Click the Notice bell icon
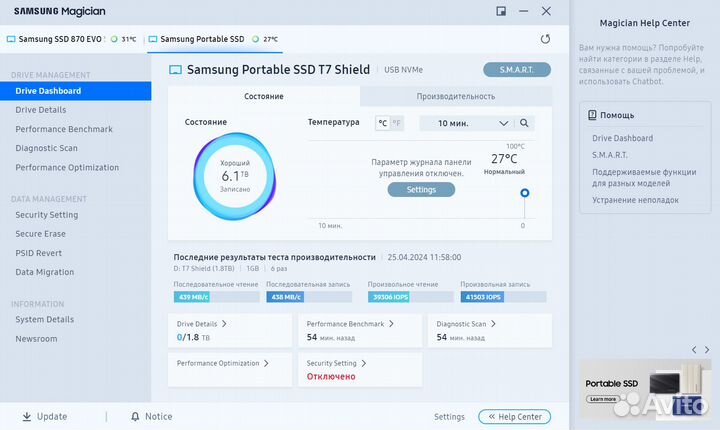720x430 pixels. tap(135, 416)
